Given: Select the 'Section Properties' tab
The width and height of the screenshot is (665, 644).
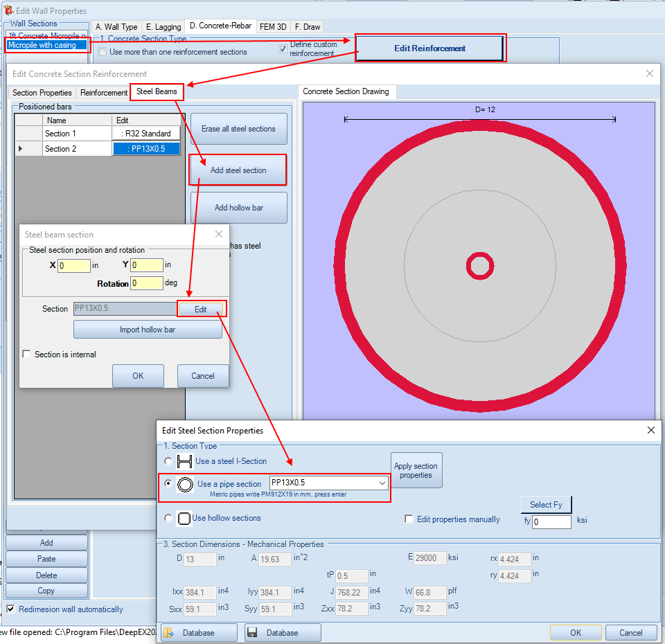Looking at the screenshot, I should point(42,92).
